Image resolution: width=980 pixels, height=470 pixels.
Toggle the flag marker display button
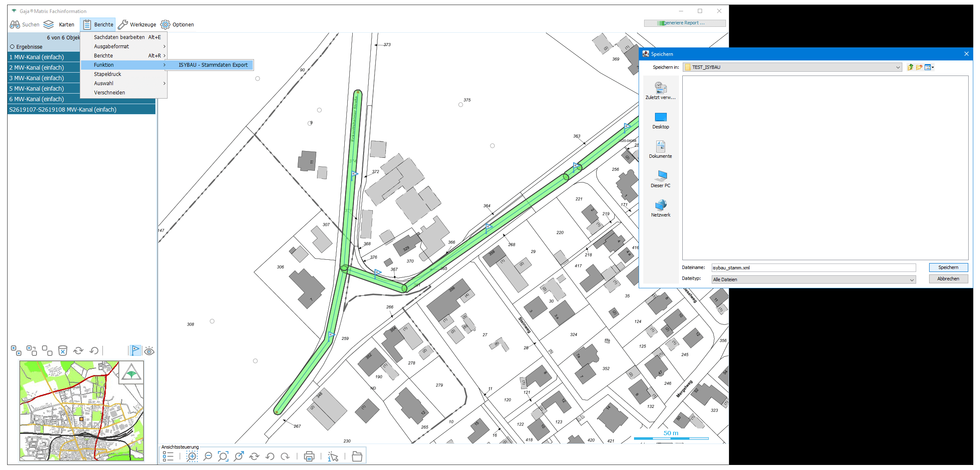[x=135, y=350]
